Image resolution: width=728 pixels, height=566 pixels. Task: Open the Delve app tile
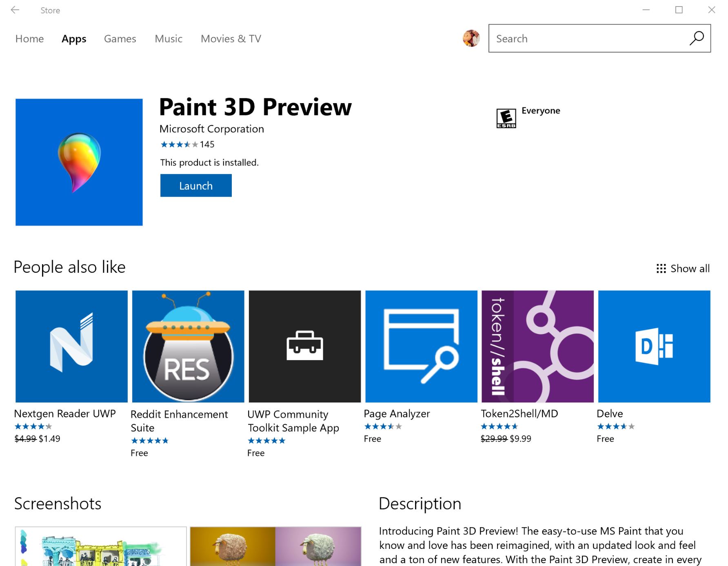click(x=654, y=346)
